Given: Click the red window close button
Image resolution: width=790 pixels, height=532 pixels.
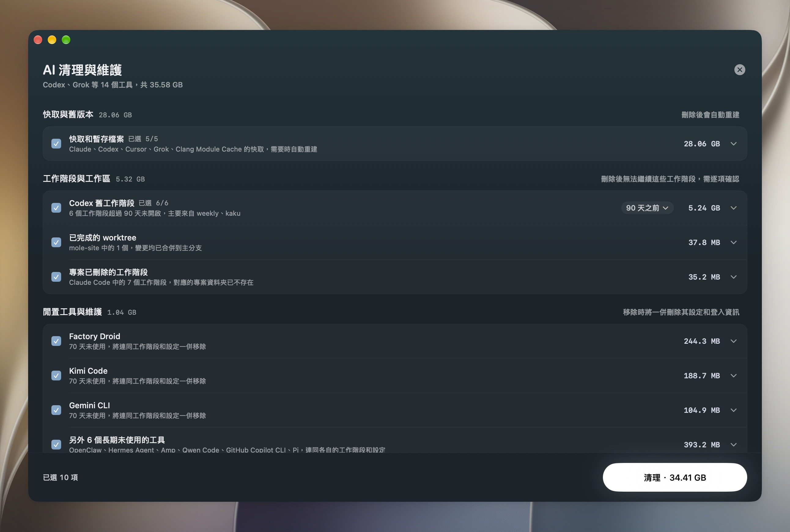Looking at the screenshot, I should click(38, 40).
